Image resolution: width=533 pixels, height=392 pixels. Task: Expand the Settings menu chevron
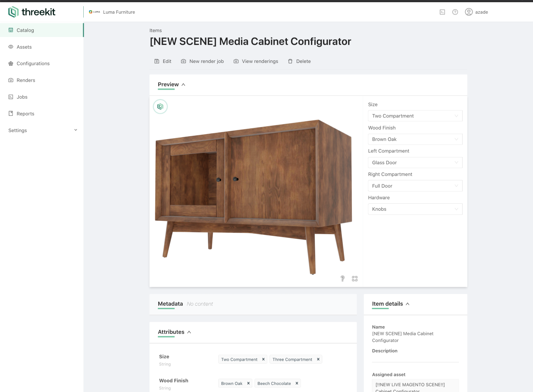coord(75,130)
